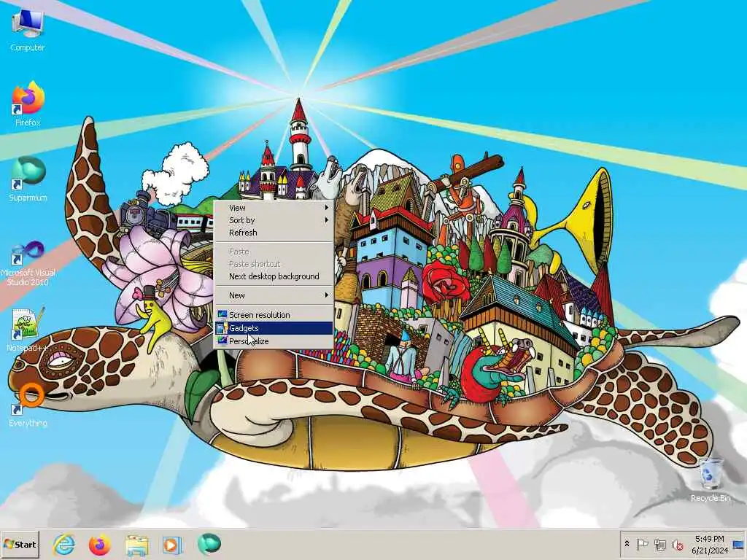Choose Refresh from the context menu

[x=274, y=233]
